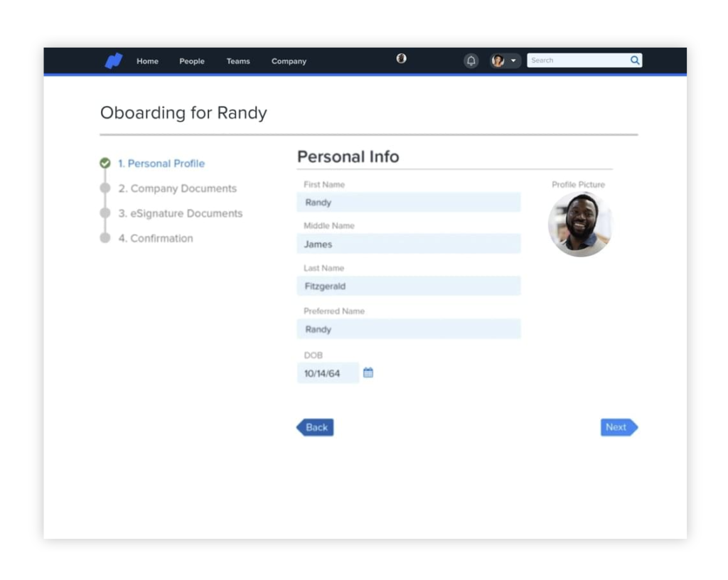Click the small avatar icon centered in the navbar

click(401, 58)
